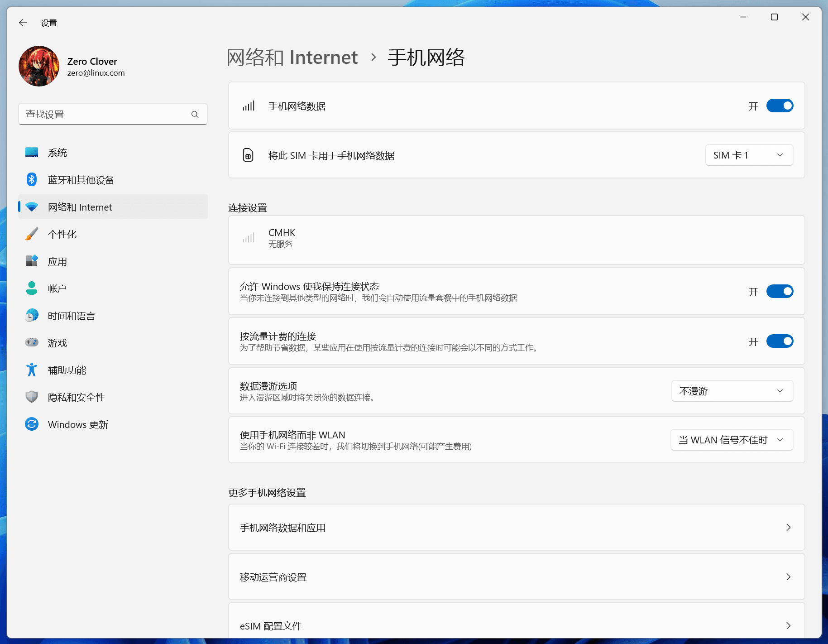828x644 pixels.
Task: Click the 网络和 Internet breadcrumb link
Action: tap(292, 58)
